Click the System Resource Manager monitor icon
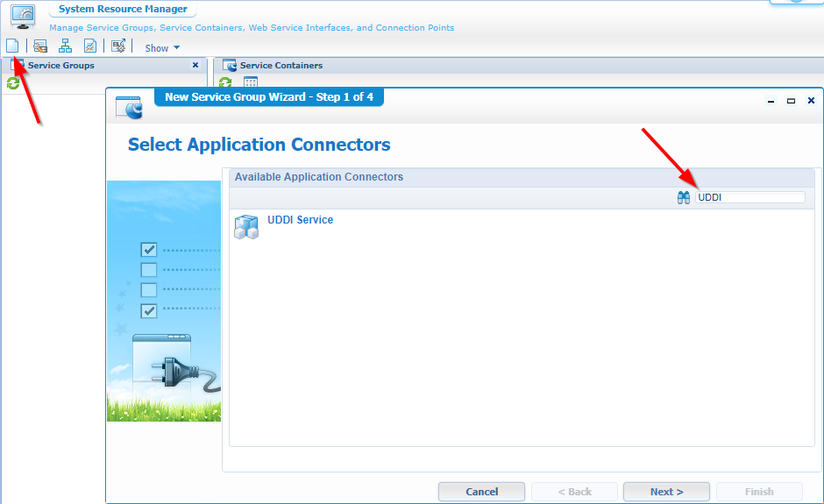 (24, 16)
